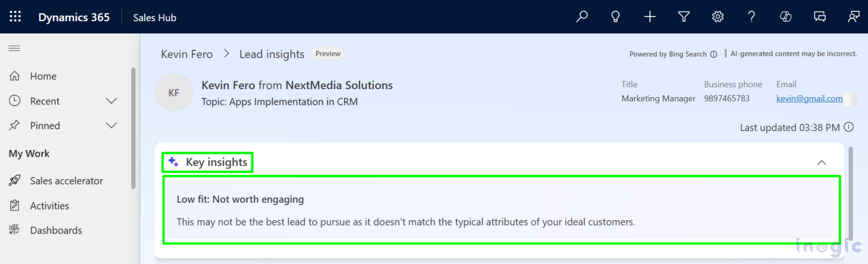Screen dimensions: 868x264
Task: Collapse the sidebar hamburger menu
Action: point(15,49)
